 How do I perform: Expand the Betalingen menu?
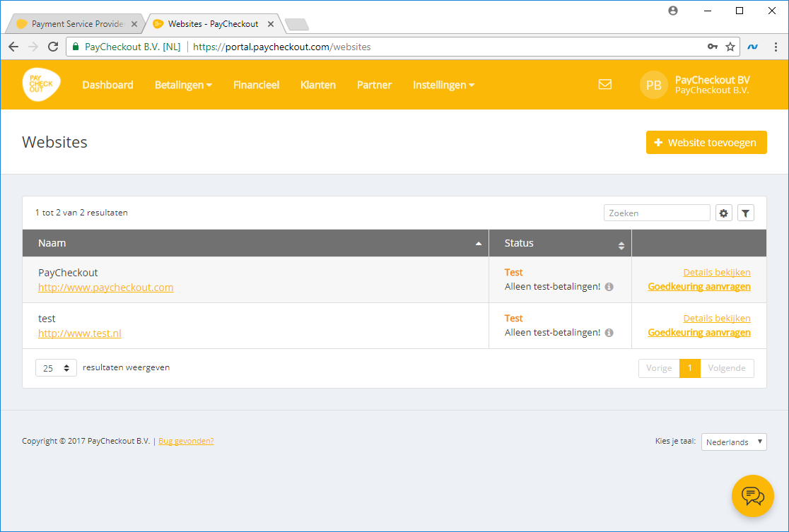point(183,85)
